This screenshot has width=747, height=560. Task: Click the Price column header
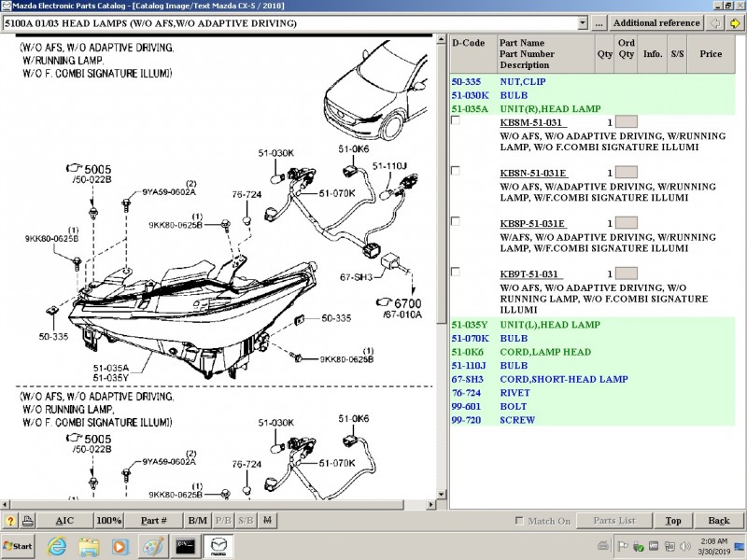711,53
